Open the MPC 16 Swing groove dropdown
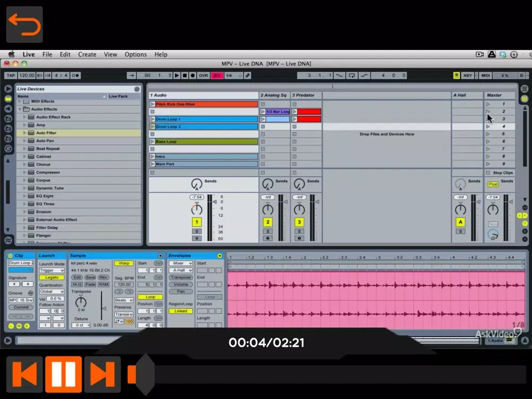 click(x=21, y=300)
